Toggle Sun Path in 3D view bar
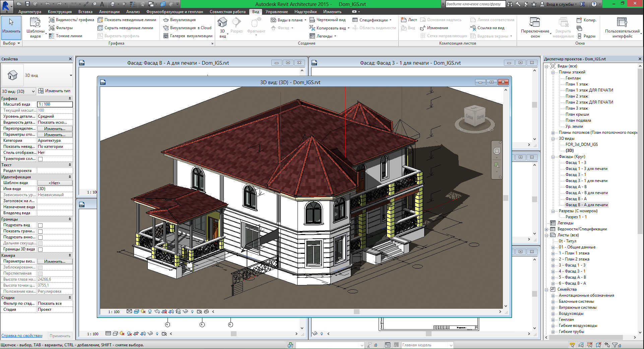 pos(143,311)
